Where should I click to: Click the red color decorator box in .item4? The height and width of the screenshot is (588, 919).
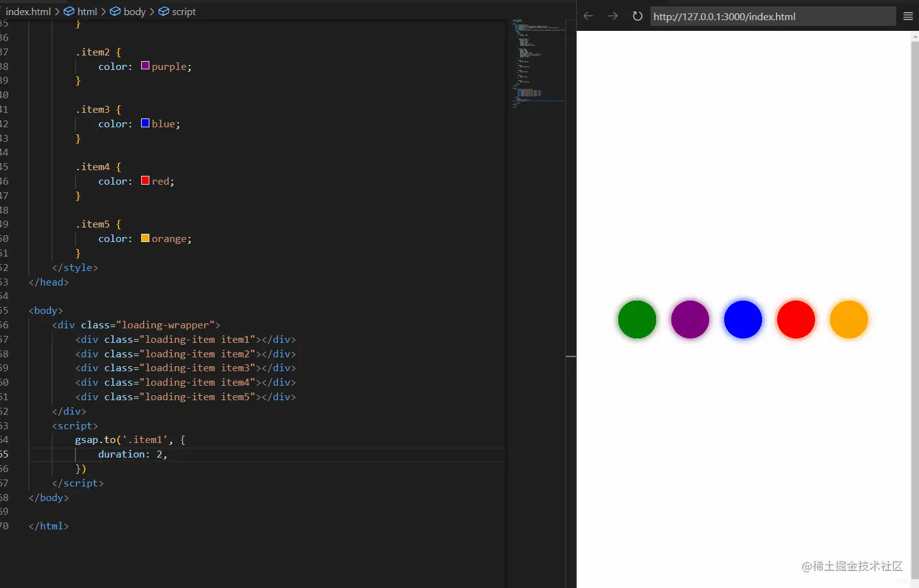(x=145, y=181)
